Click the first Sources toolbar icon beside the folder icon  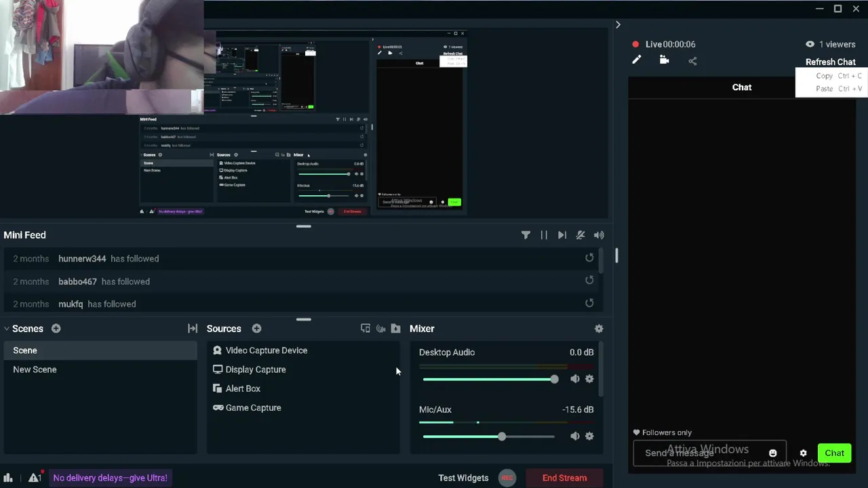click(x=366, y=328)
